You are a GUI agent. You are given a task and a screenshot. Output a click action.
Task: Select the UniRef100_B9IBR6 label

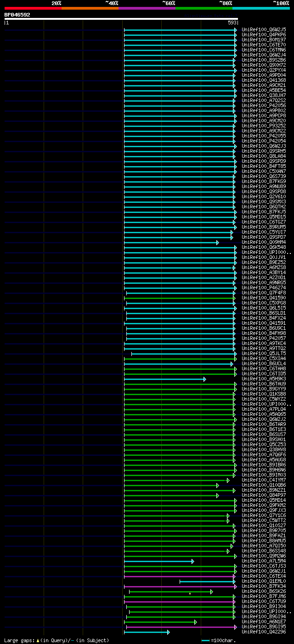(264, 465)
